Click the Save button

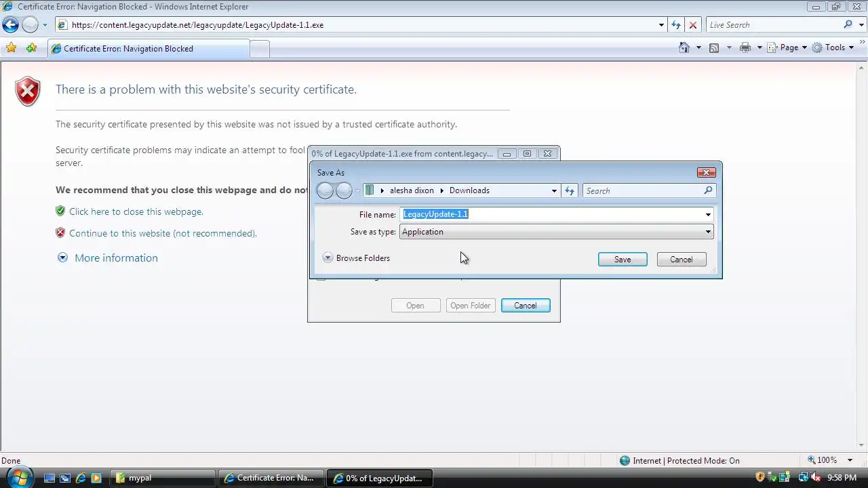pyautogui.click(x=623, y=260)
